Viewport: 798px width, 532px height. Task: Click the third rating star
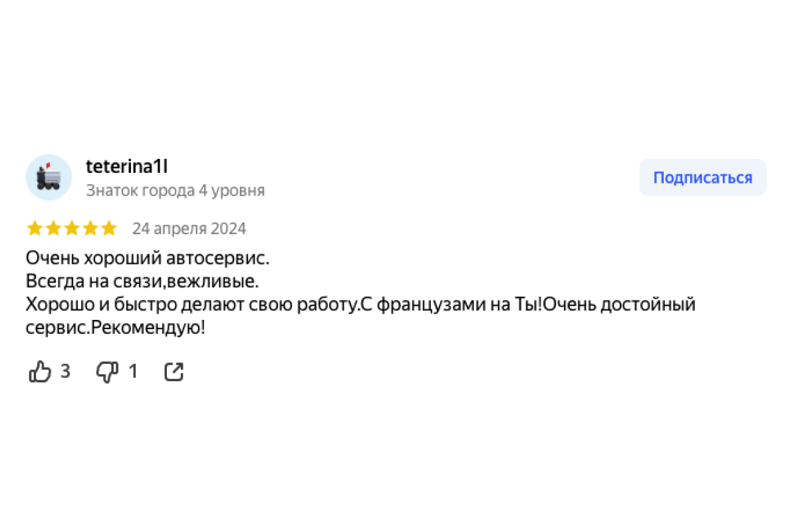click(71, 229)
